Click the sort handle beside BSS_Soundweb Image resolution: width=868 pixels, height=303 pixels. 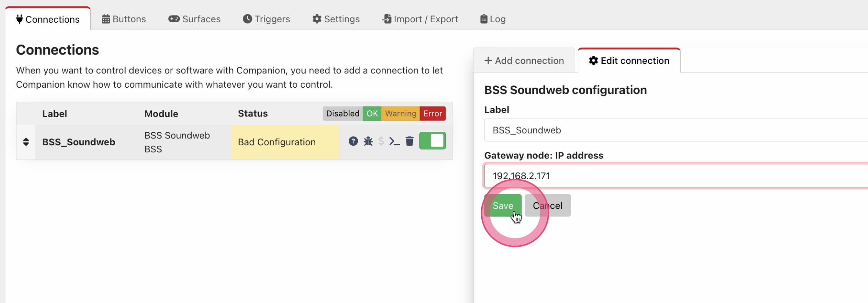(x=26, y=142)
